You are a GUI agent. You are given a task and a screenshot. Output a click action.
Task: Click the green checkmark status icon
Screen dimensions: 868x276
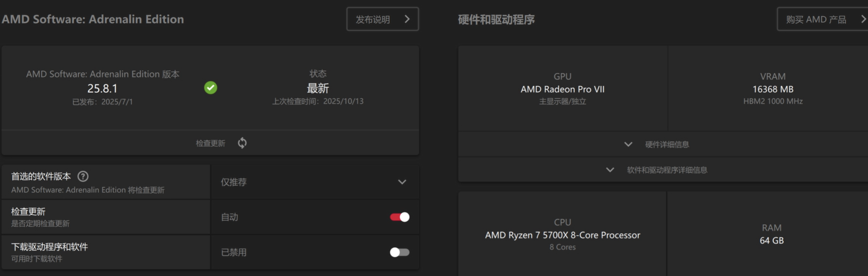point(211,88)
